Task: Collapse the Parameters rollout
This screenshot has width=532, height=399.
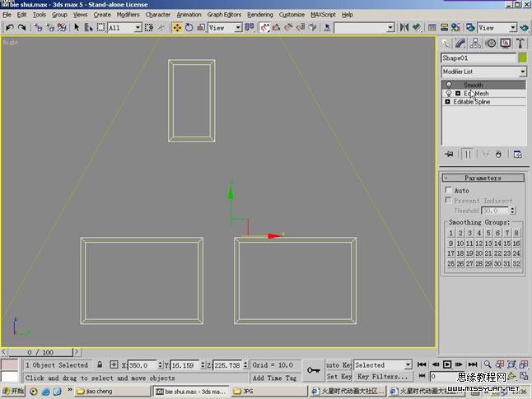Action: (483, 178)
